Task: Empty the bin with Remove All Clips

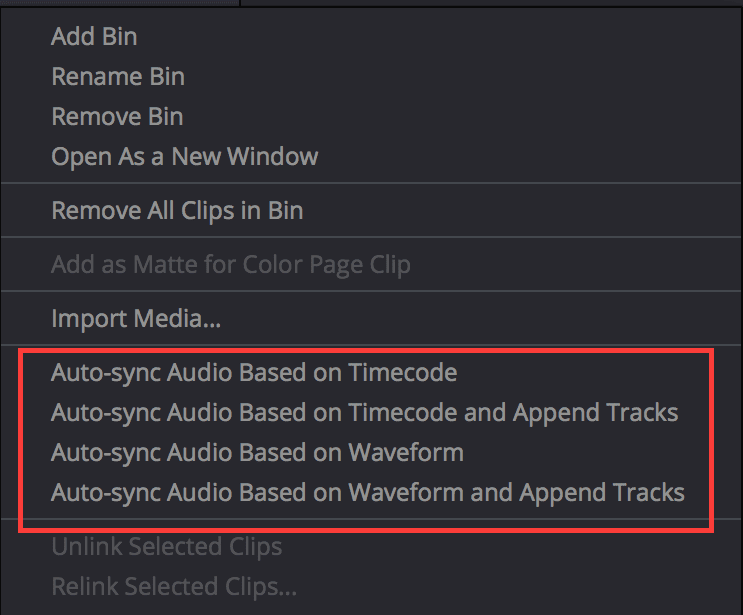Action: [177, 211]
